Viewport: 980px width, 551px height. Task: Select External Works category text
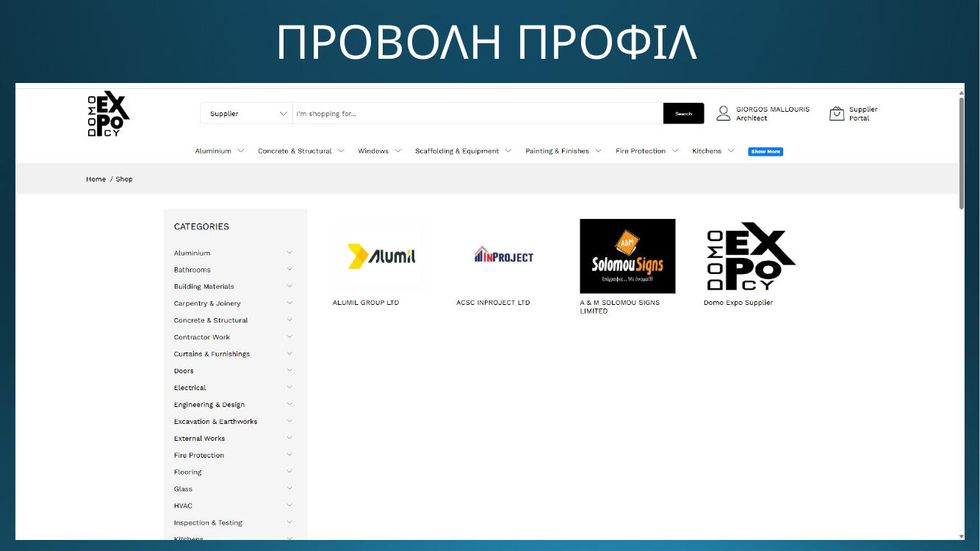199,439
